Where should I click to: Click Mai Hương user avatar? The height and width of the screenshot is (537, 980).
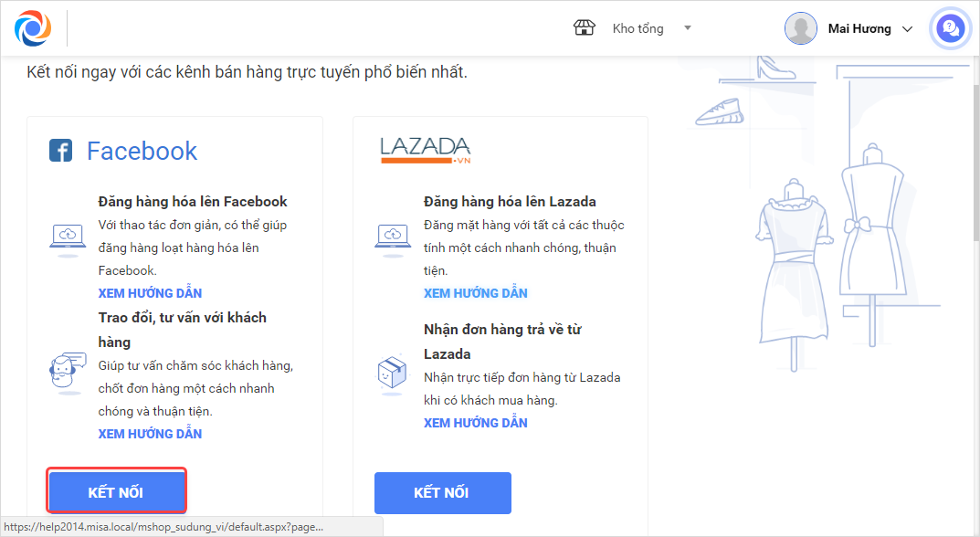(x=800, y=28)
